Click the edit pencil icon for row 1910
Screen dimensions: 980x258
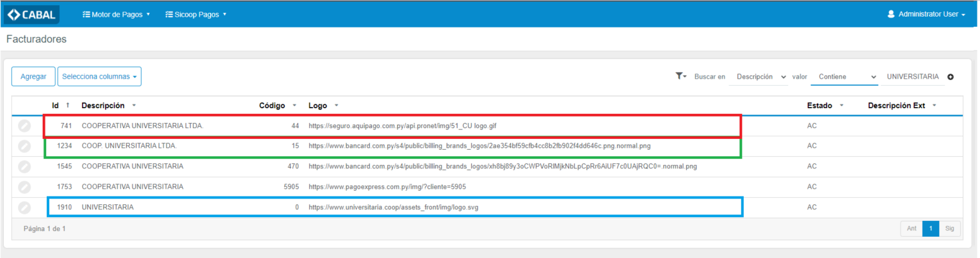pos(24,207)
